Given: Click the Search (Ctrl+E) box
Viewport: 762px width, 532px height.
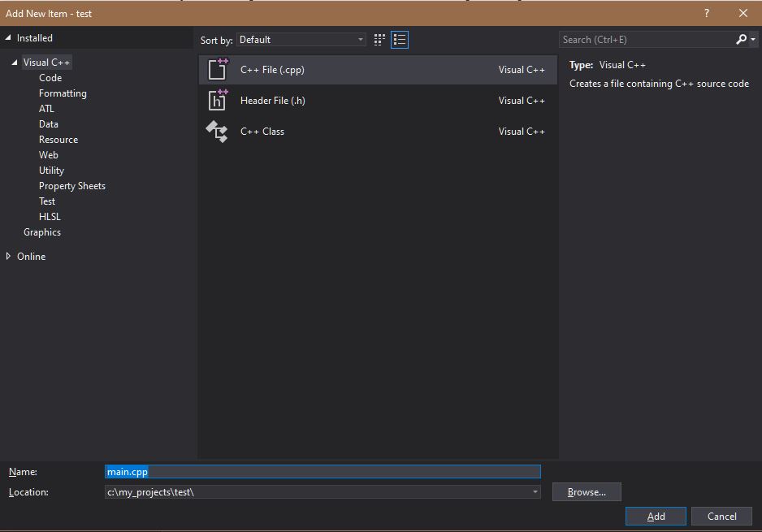Looking at the screenshot, I should click(x=647, y=40).
